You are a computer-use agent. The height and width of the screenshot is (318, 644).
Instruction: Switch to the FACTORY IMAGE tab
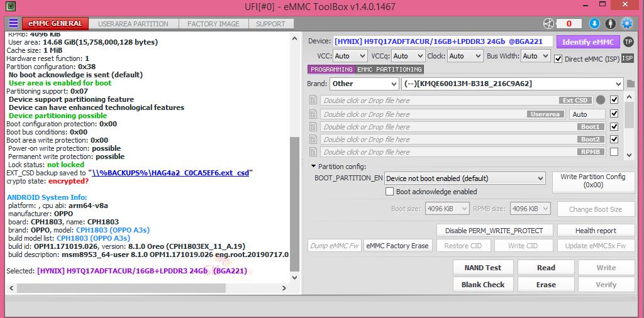pos(213,24)
